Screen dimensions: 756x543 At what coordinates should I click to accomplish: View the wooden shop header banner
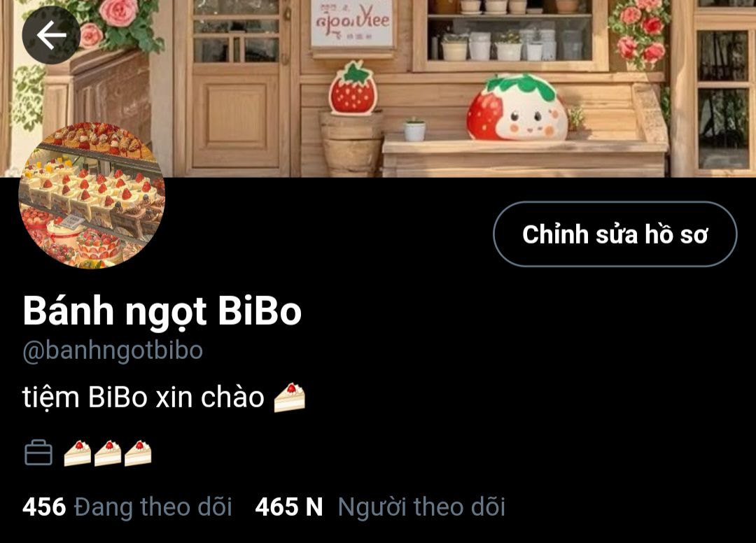[378, 89]
